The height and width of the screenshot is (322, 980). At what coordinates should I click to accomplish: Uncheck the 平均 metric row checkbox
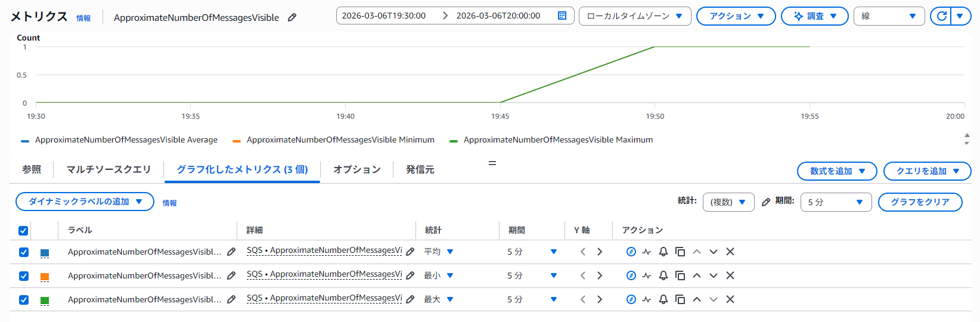[x=24, y=252]
